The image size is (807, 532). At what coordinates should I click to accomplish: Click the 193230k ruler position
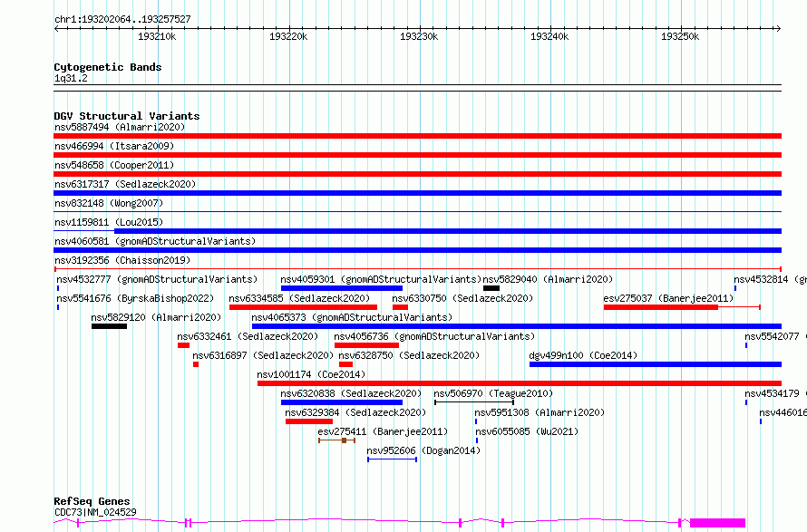(x=419, y=36)
